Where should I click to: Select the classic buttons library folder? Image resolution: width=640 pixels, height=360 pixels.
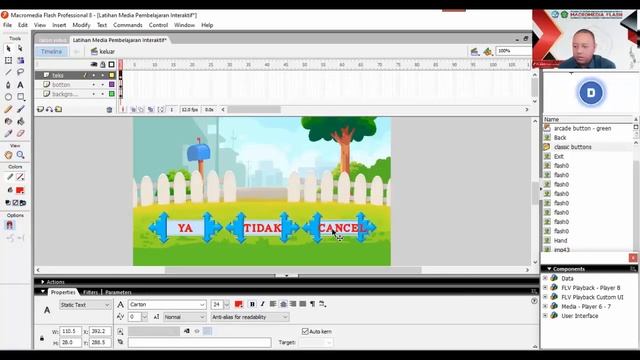click(573, 147)
